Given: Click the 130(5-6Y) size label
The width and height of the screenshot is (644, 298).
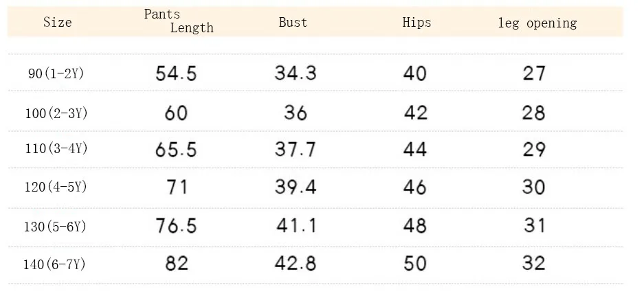Looking at the screenshot, I should (x=56, y=227).
